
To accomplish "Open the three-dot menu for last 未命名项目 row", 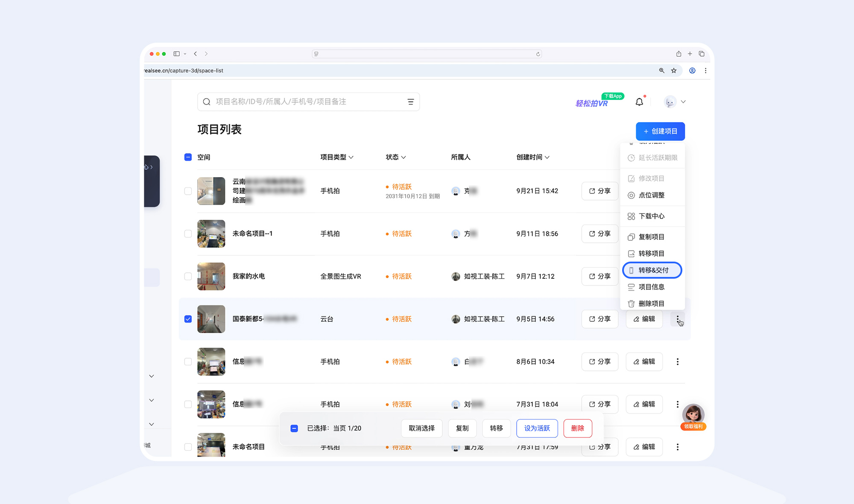I will tap(678, 447).
